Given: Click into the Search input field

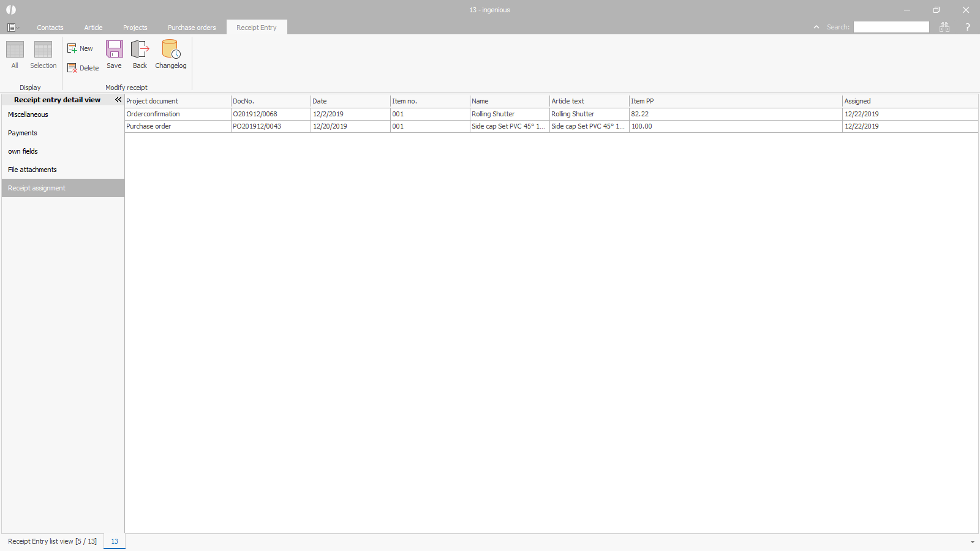Looking at the screenshot, I should (x=891, y=27).
